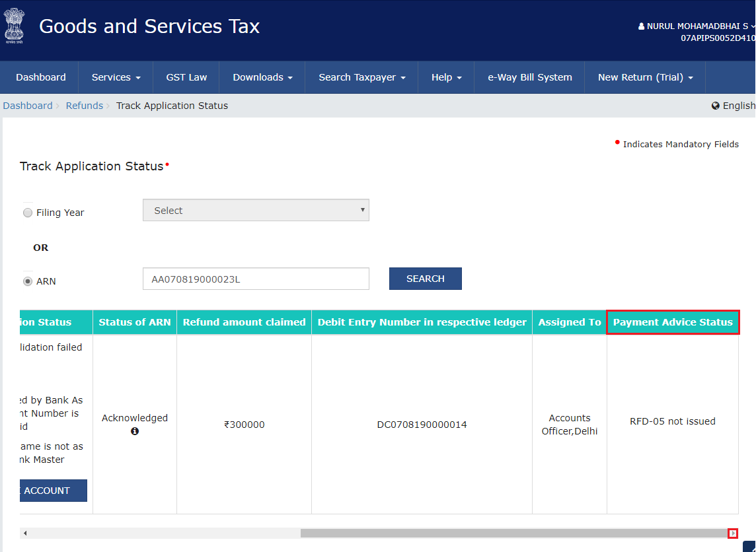
Task: Click the Refund amount claimed column header
Action: click(244, 322)
